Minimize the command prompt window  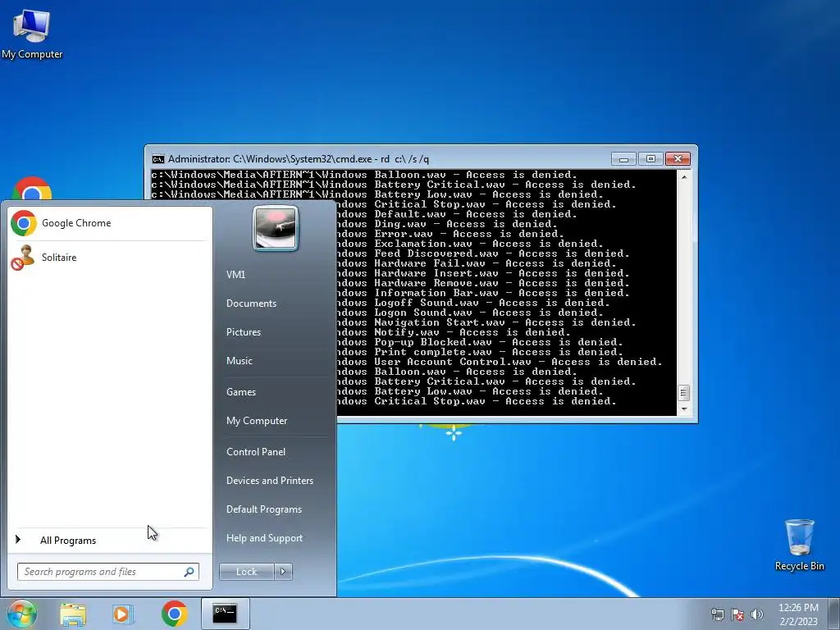click(x=623, y=159)
